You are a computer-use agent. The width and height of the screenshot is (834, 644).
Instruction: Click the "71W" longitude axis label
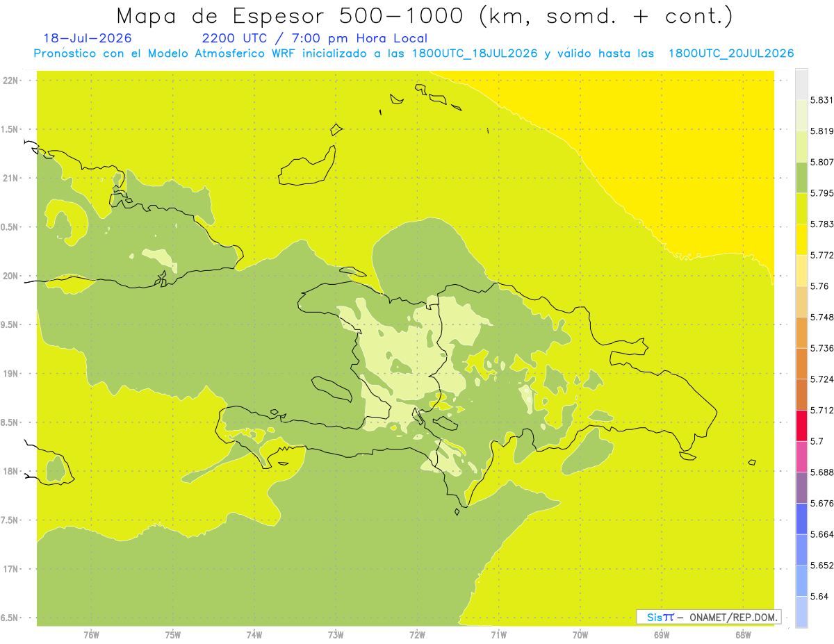pyautogui.click(x=498, y=635)
